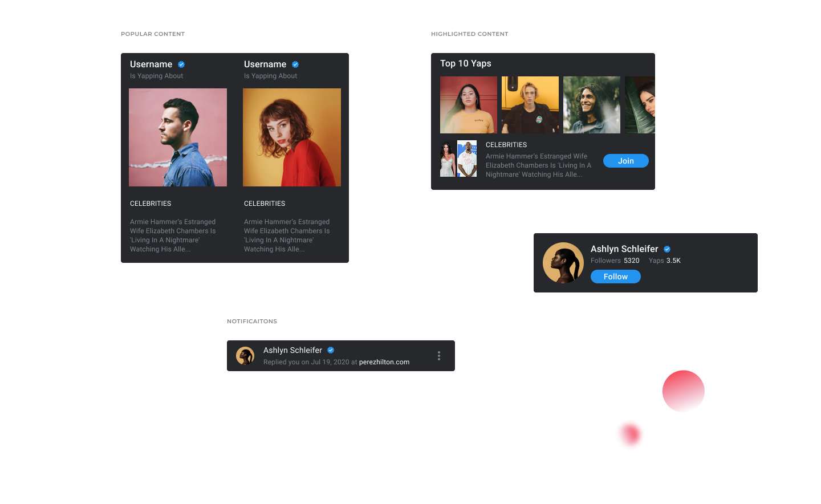Screen dimensions: 821x504
Task: Click Ashlyn Schleifer name in the notification
Action: tap(292, 350)
